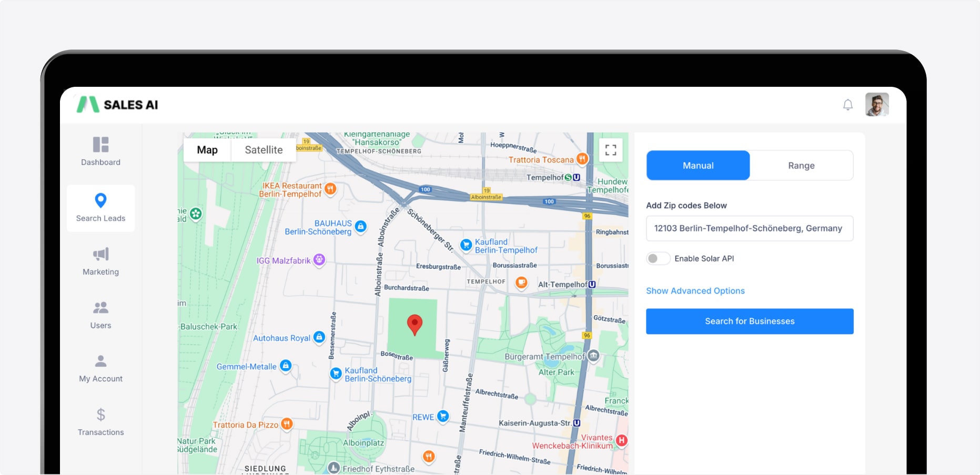980x475 pixels.
Task: Click the notification bell icon
Action: click(847, 105)
